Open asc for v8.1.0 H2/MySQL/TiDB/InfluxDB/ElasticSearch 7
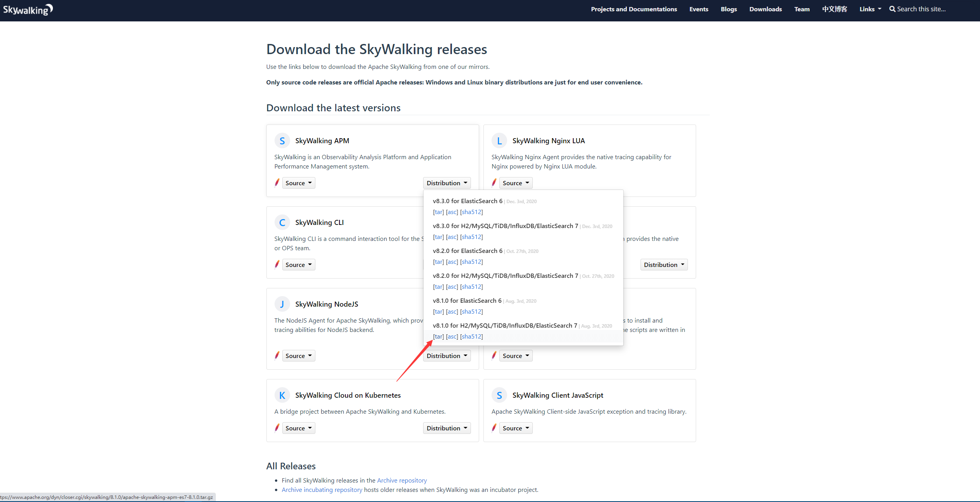Viewport: 980px width, 502px height. pyautogui.click(x=452, y=337)
